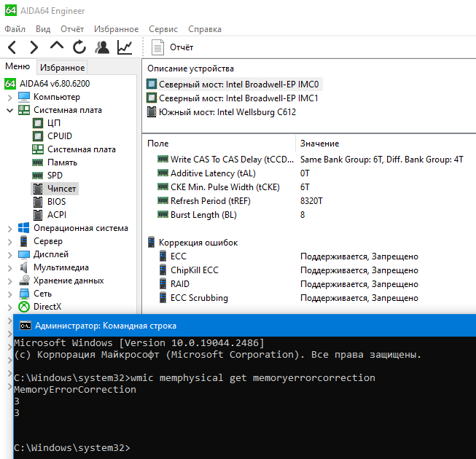
Task: Click the AIDA64 logo icon in the title bar
Action: [11, 11]
